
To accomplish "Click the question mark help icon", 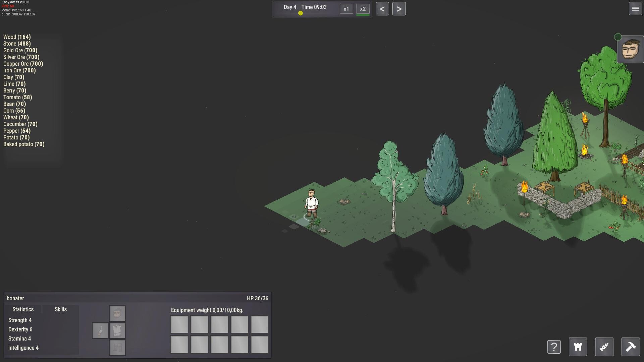I will 554,347.
